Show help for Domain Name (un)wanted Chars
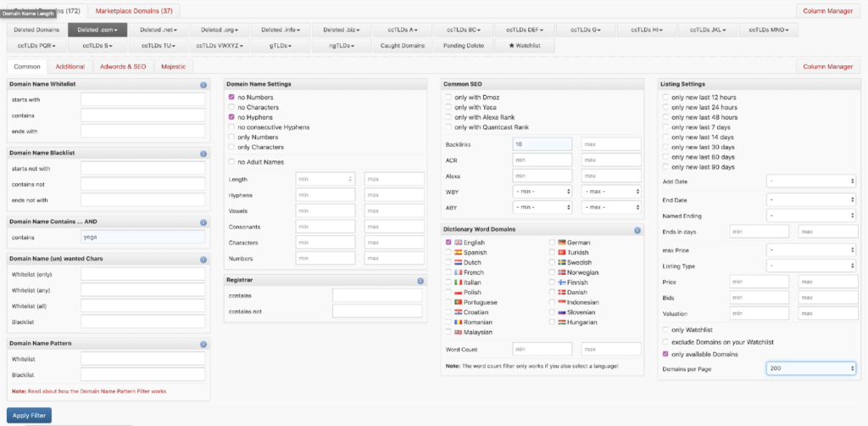 [x=203, y=259]
